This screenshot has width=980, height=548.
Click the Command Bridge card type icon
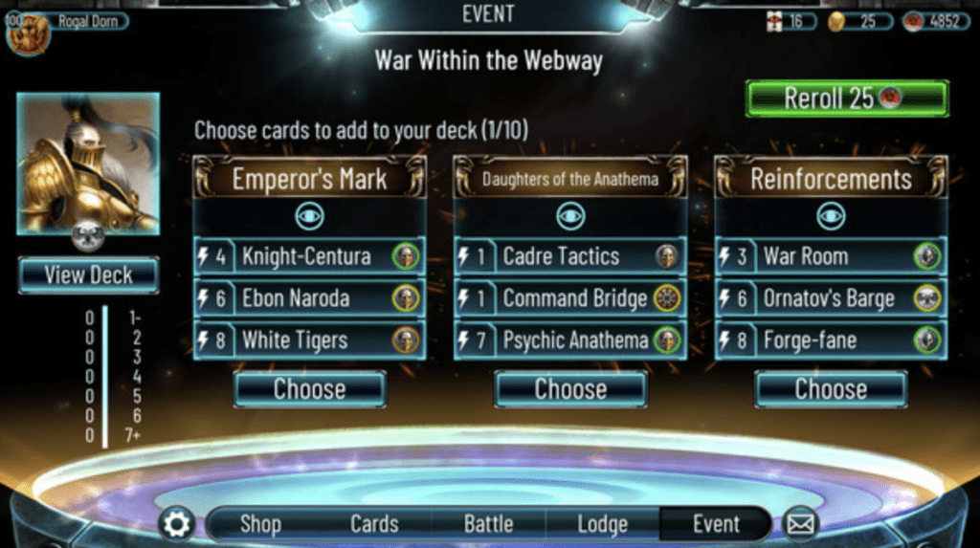tap(666, 298)
